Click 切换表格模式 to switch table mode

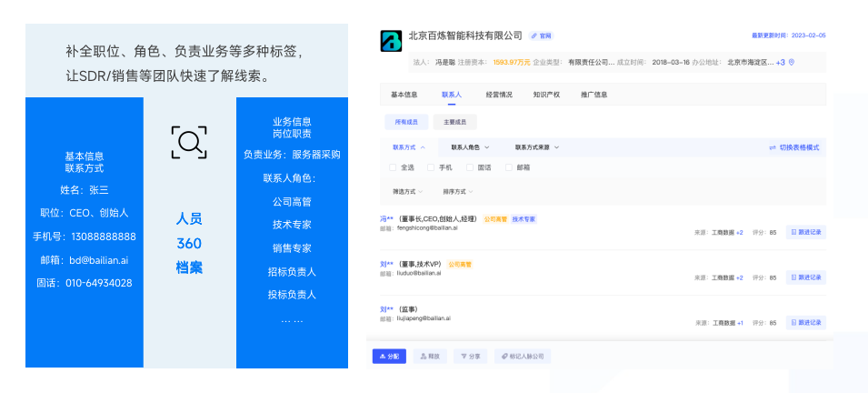793,148
